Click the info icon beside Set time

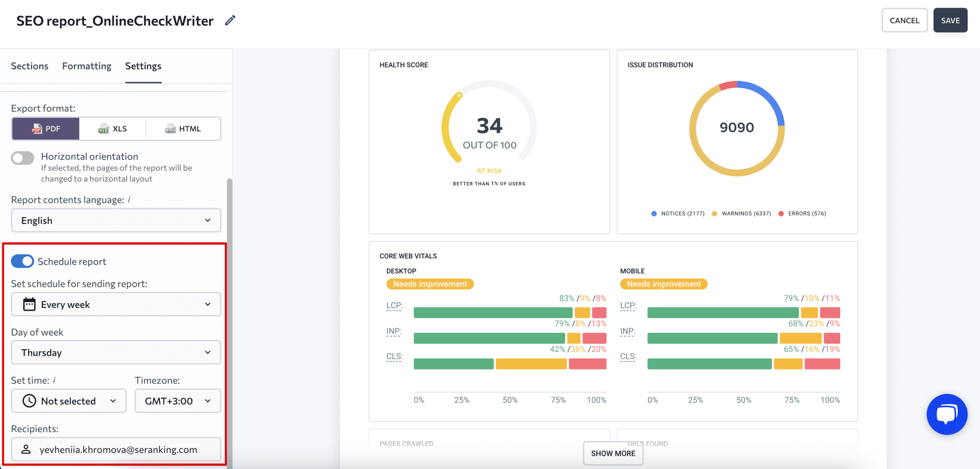tap(54, 380)
